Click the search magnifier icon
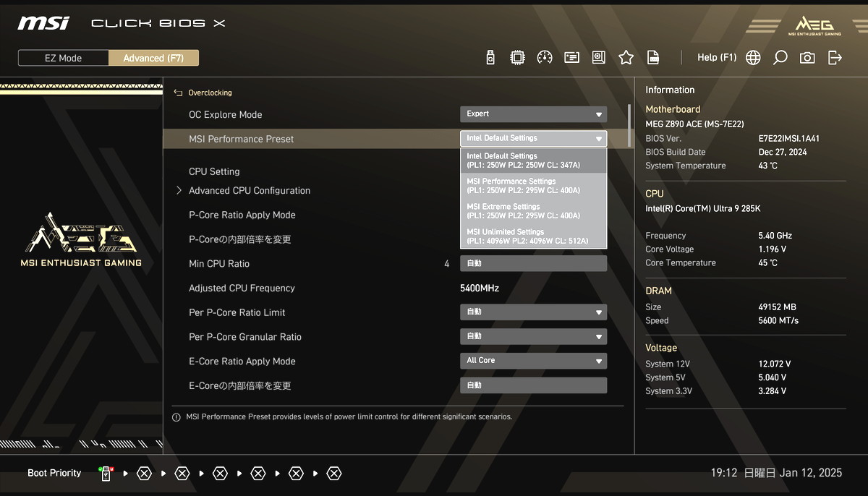The width and height of the screenshot is (868, 496). pos(780,58)
